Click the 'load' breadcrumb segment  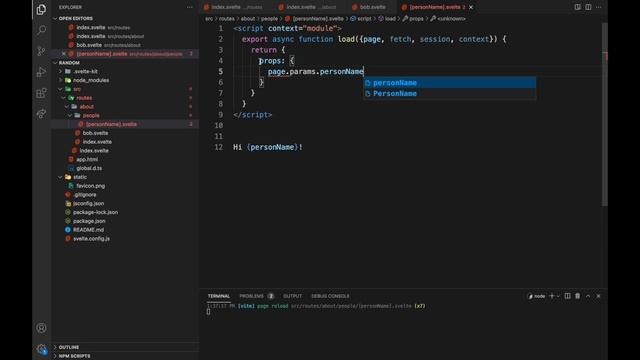point(390,19)
